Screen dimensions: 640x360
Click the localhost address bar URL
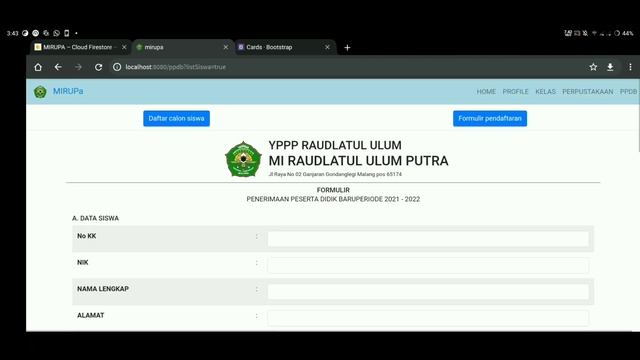point(176,67)
